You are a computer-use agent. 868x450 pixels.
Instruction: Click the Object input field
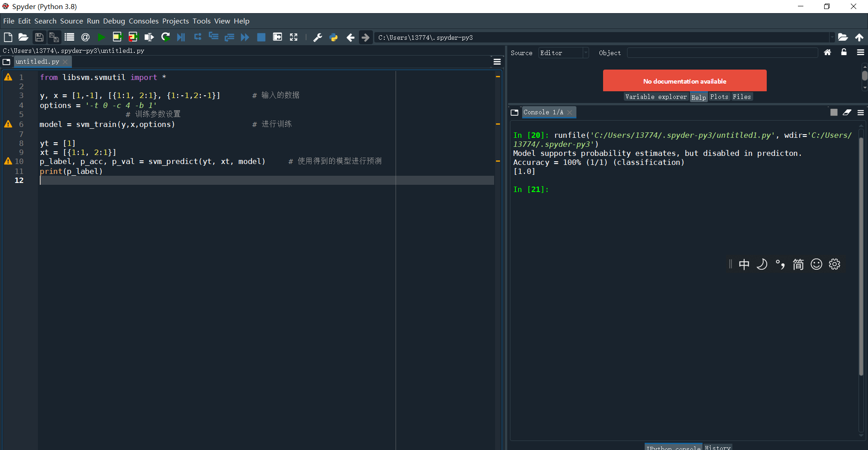coord(722,53)
